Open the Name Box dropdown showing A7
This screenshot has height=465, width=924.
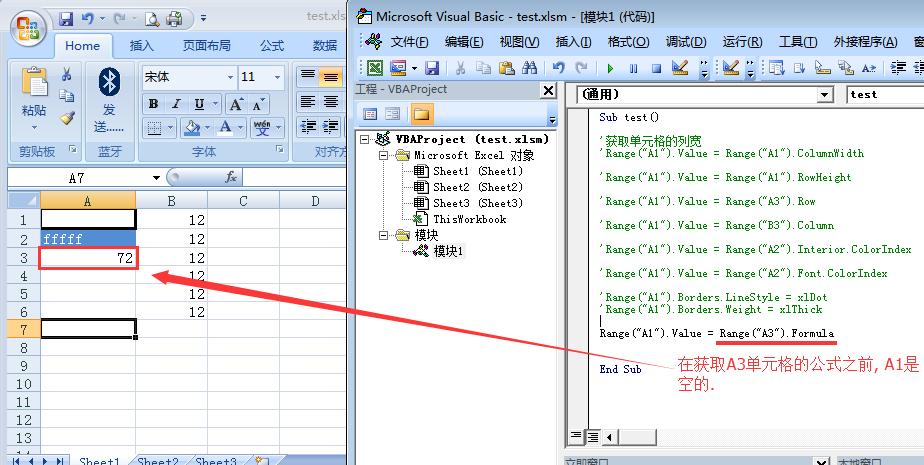click(156, 177)
